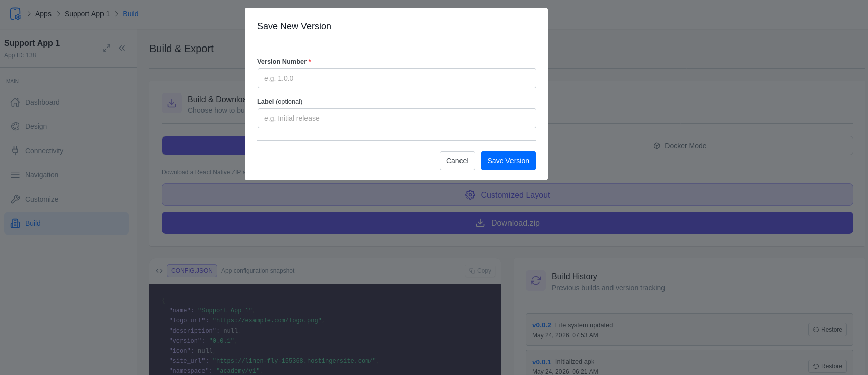The height and width of the screenshot is (375, 868).
Task: Select the Build menu item
Action: click(66, 223)
